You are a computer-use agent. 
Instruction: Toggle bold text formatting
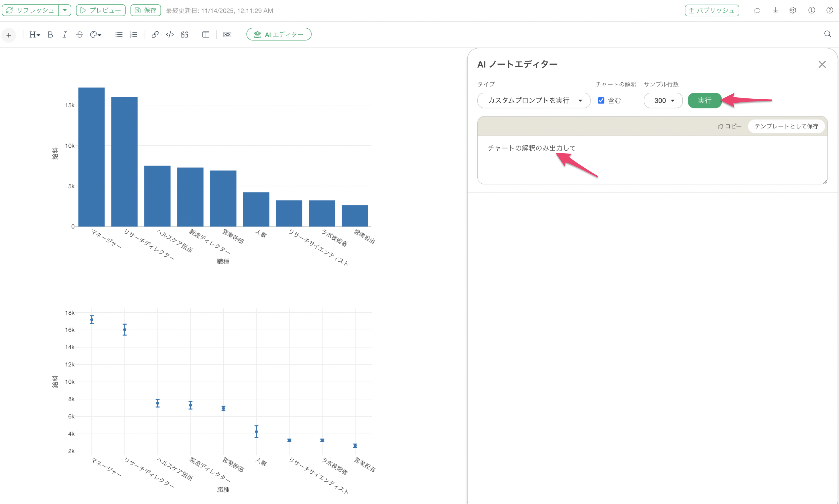coord(50,35)
